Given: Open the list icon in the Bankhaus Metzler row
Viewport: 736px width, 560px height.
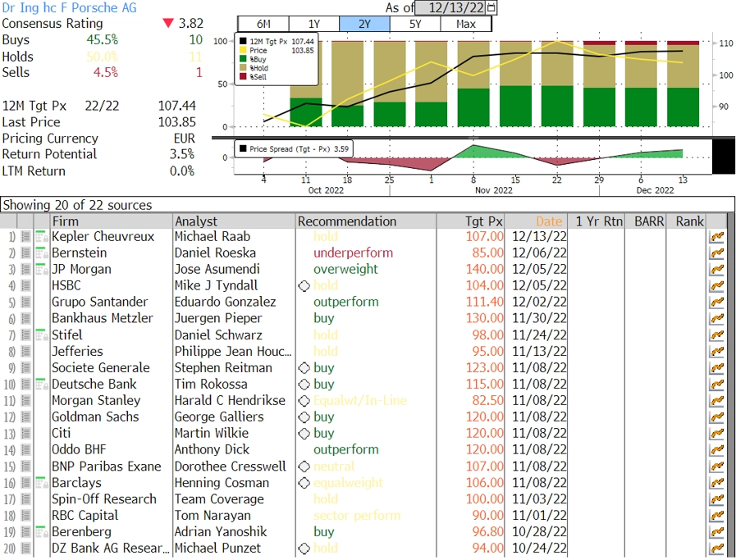Looking at the screenshot, I should pyautogui.click(x=25, y=319).
